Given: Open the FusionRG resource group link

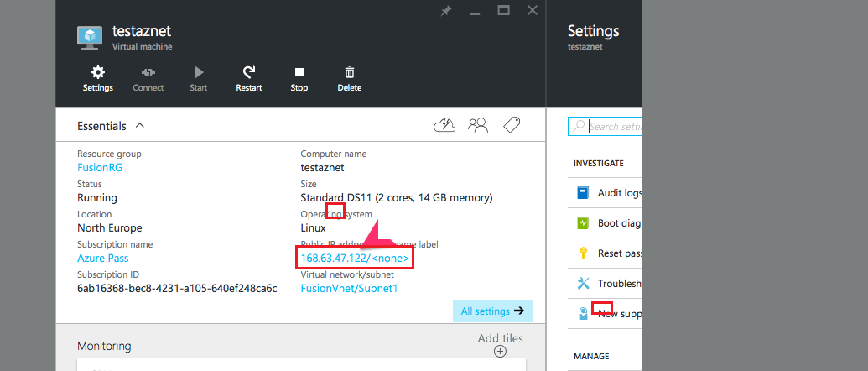Looking at the screenshot, I should click(x=100, y=168).
